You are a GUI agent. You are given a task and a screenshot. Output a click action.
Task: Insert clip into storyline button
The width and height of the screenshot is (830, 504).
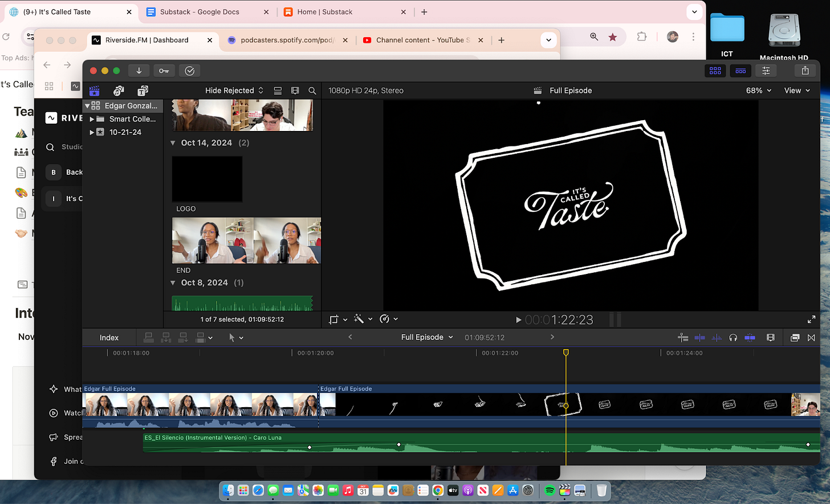click(166, 338)
